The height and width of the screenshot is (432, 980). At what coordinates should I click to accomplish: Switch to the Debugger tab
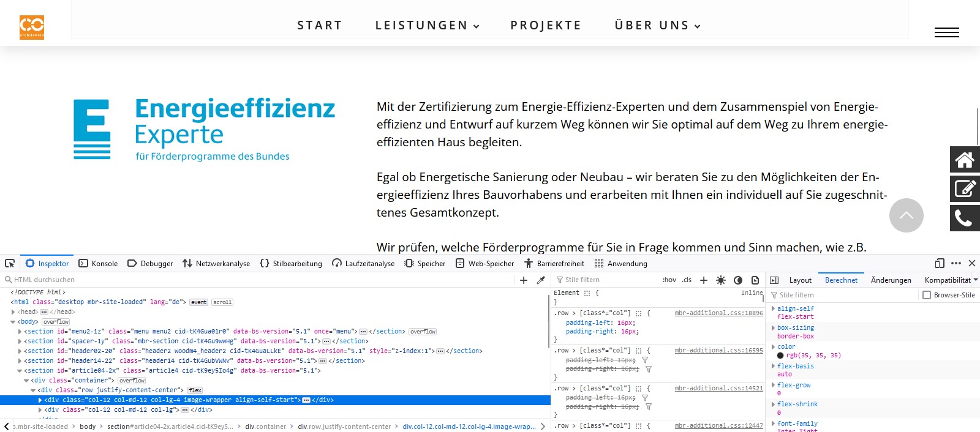coord(150,263)
